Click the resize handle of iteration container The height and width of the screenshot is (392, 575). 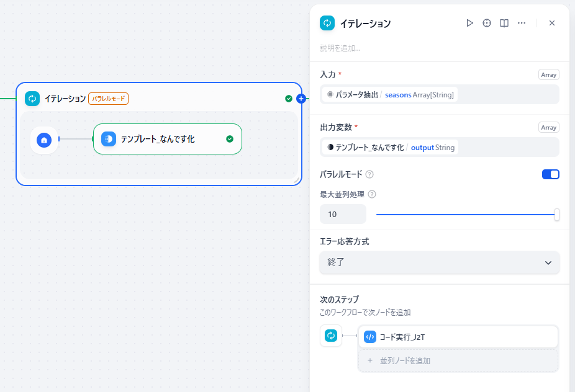(297, 180)
